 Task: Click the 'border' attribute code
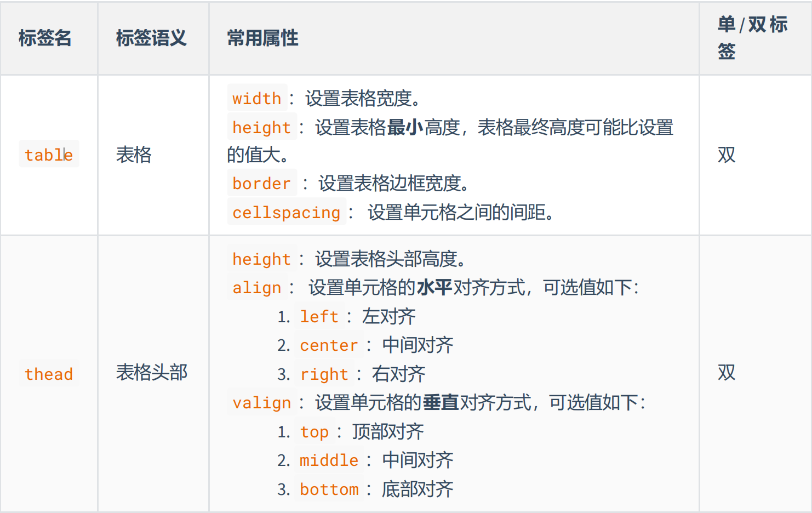pos(262,183)
